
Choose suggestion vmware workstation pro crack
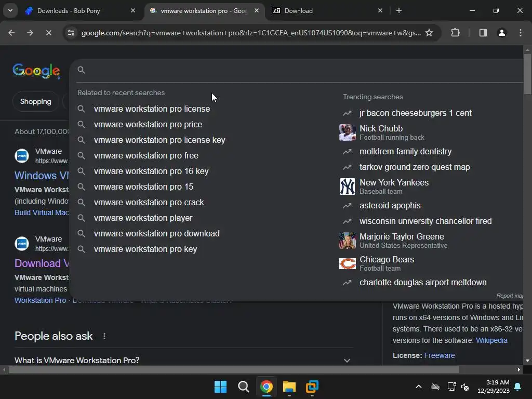(149, 203)
